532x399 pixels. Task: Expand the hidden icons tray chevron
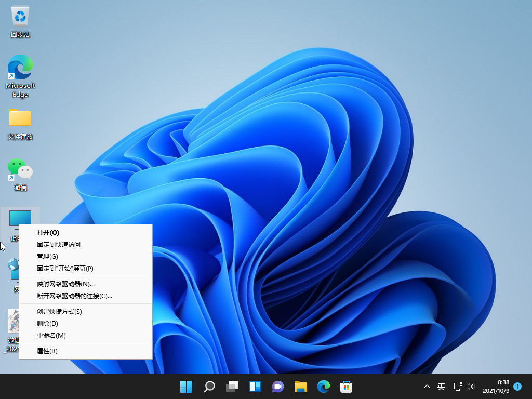427,387
